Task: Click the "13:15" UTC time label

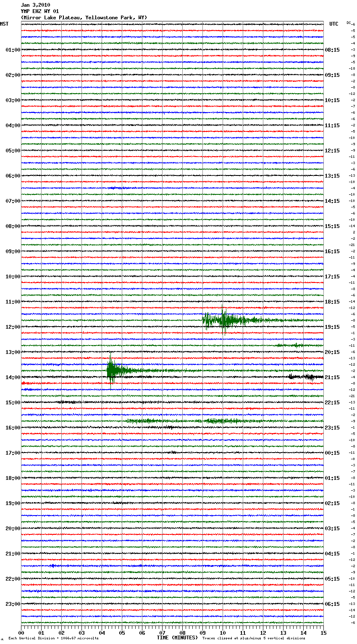Action: coord(332,176)
